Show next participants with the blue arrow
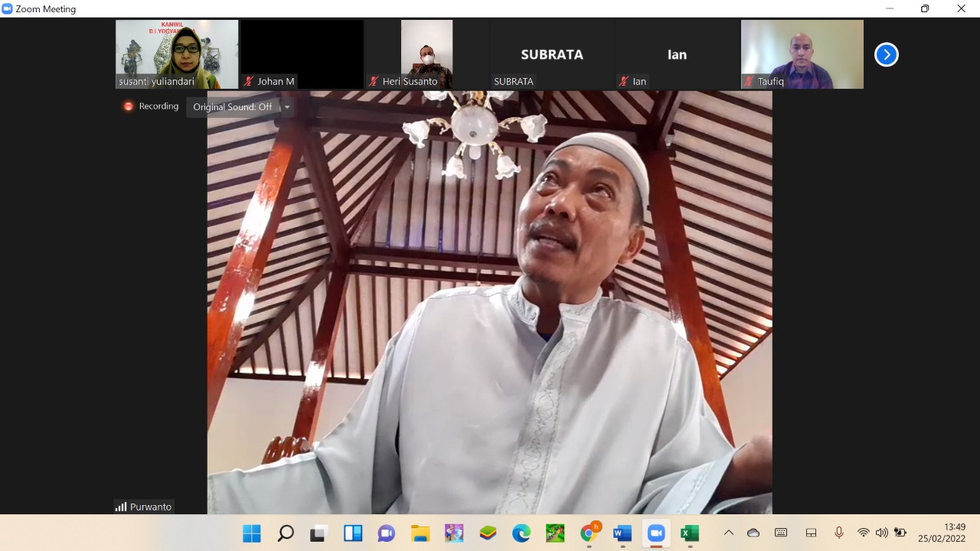The height and width of the screenshot is (551, 980). coord(886,54)
